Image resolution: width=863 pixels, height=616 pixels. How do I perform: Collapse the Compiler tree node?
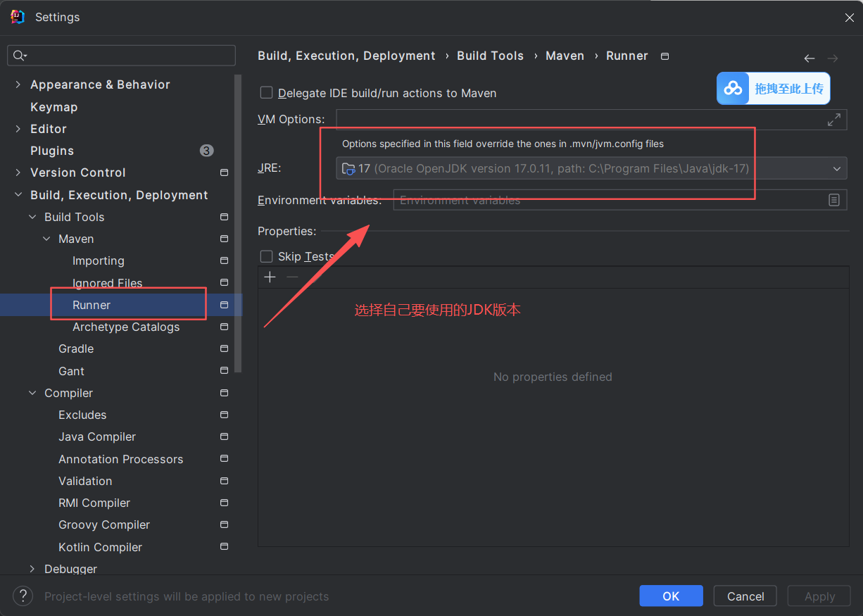click(x=32, y=393)
